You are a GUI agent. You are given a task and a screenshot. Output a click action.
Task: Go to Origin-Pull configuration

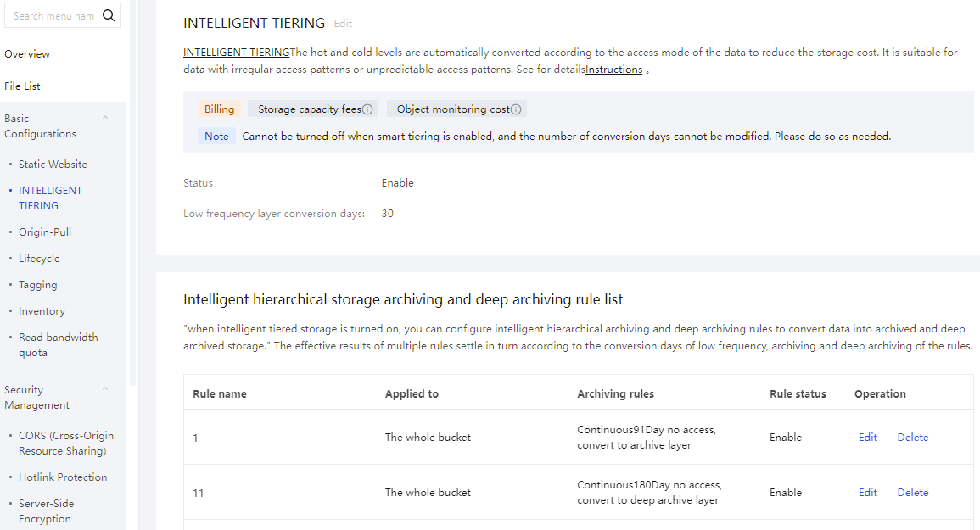tap(45, 232)
